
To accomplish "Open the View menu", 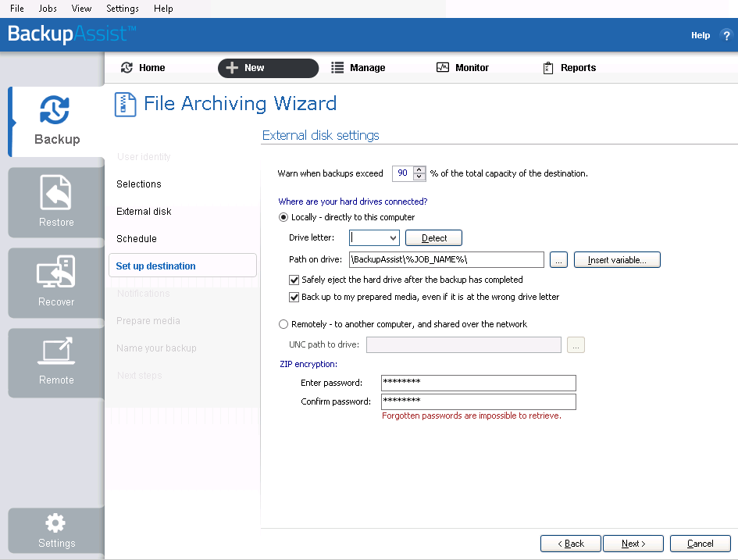I will coord(81,9).
